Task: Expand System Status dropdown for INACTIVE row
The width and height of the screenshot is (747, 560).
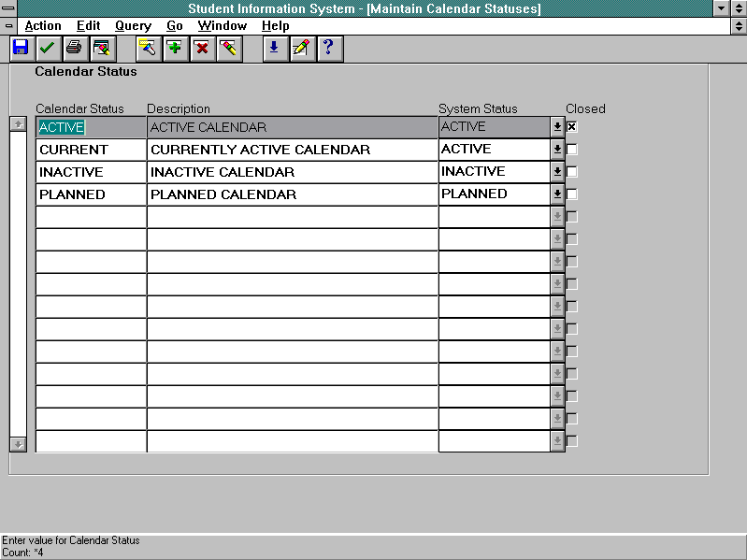Action: (557, 172)
